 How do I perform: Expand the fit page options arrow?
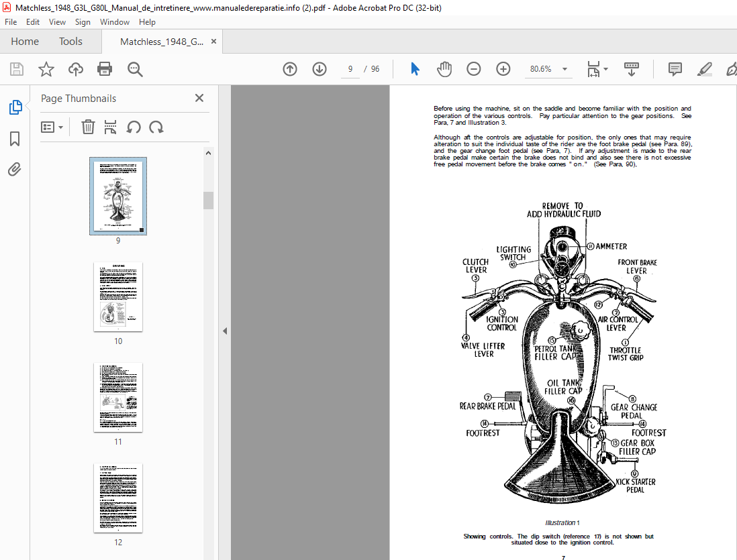click(x=606, y=69)
